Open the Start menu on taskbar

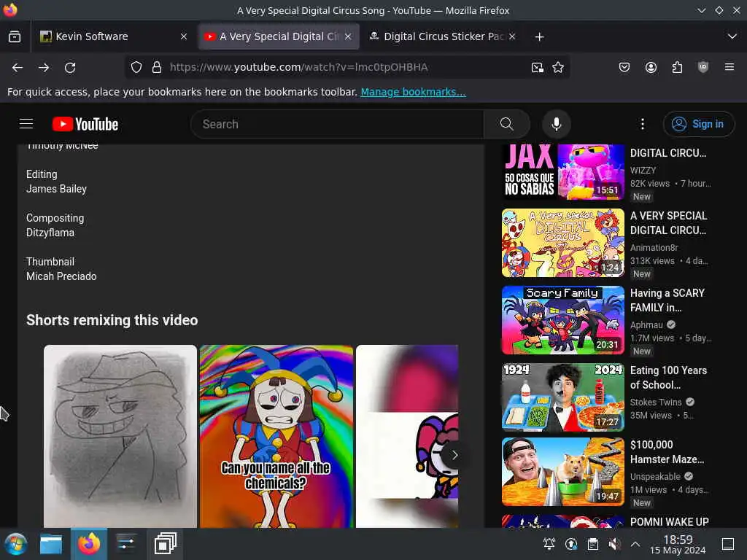coord(16,544)
